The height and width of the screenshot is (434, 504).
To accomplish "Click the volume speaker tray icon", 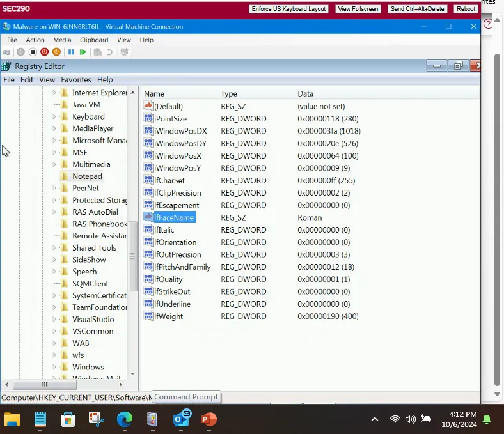I will click(x=411, y=419).
